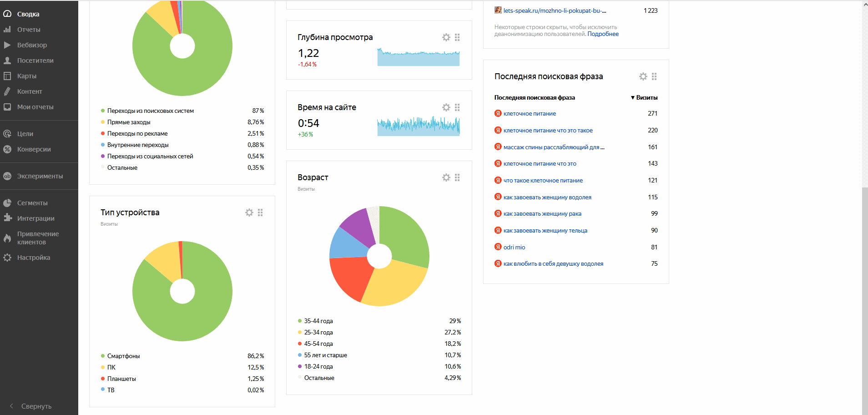Collapse the sidebar with Свернуть chevron
Screen dimensions: 868x415
click(x=11, y=406)
